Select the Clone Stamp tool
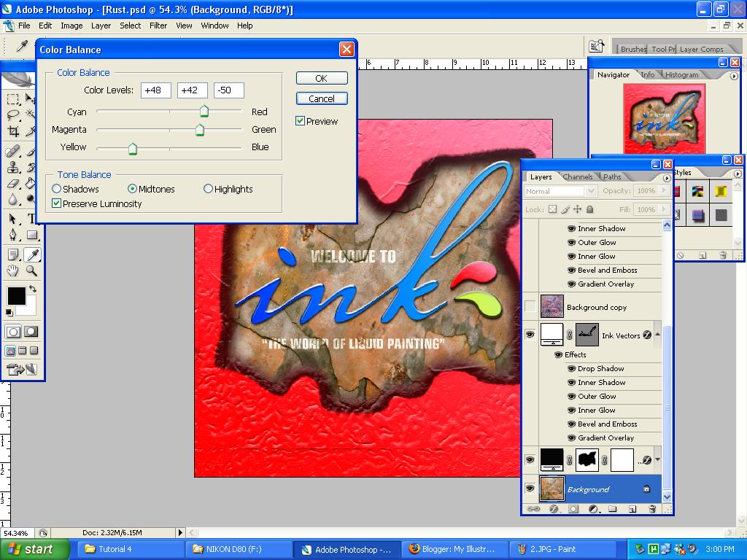The height and width of the screenshot is (560, 747). (13, 167)
